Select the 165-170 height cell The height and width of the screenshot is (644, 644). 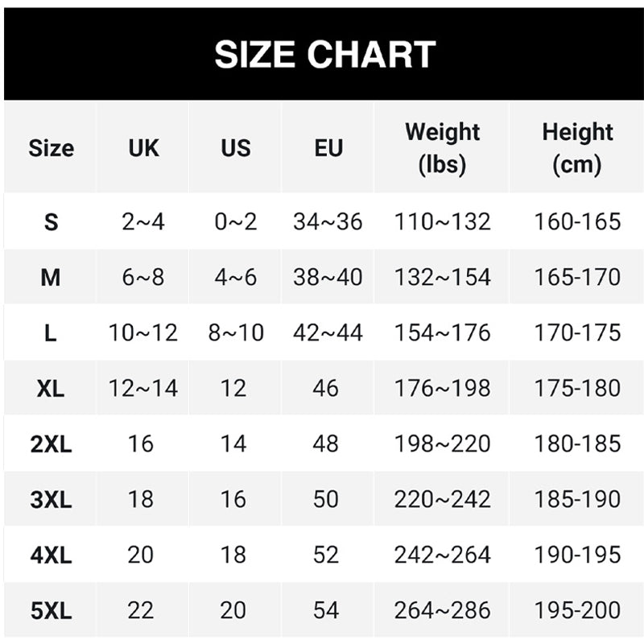click(x=577, y=278)
